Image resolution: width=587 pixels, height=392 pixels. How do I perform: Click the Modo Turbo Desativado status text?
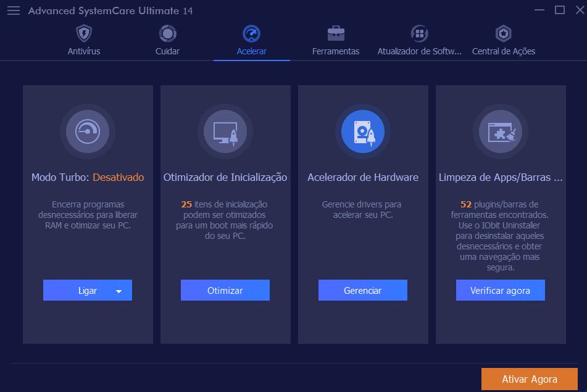point(118,178)
